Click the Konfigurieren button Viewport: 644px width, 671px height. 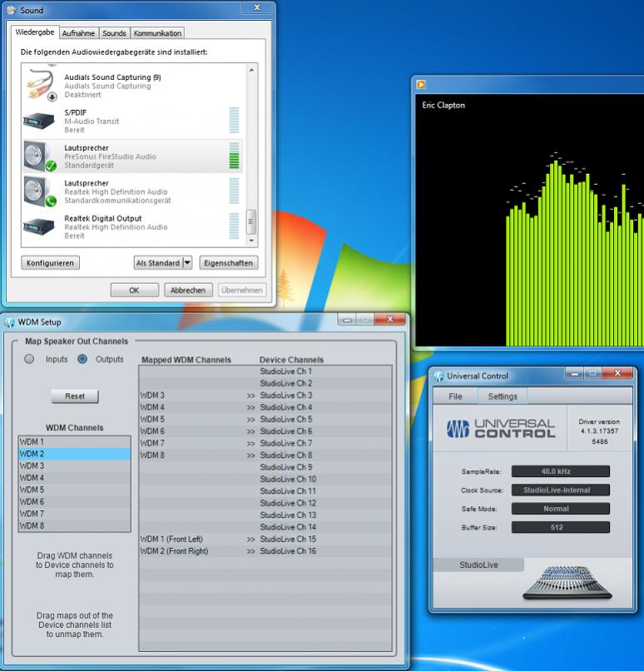coord(51,263)
